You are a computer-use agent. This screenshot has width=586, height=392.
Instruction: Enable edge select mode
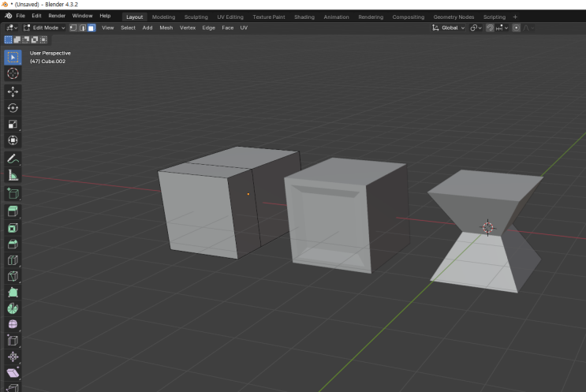tap(82, 28)
